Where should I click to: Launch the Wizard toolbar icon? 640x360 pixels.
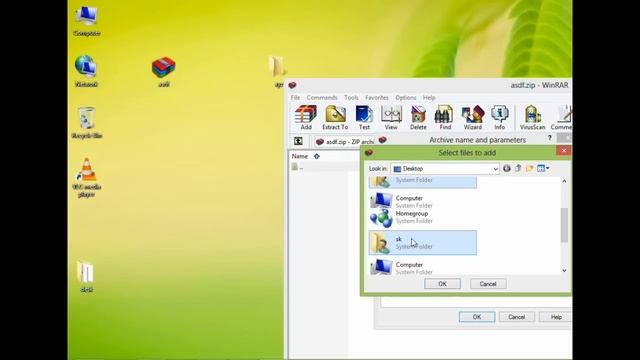coord(473,118)
